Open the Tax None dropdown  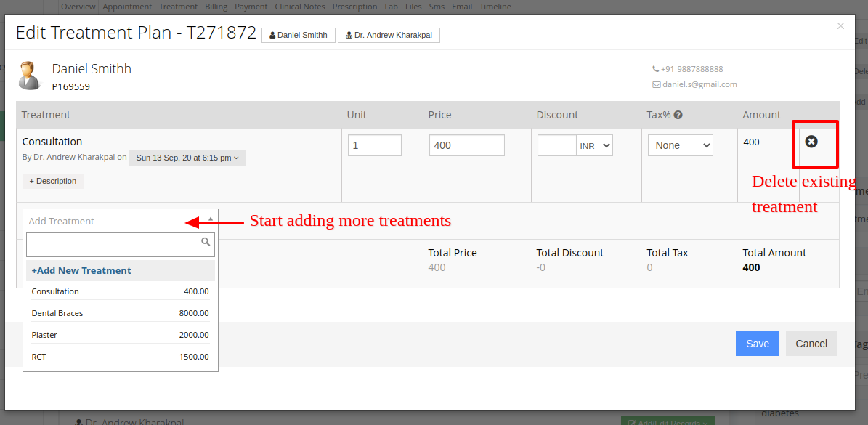coord(681,145)
